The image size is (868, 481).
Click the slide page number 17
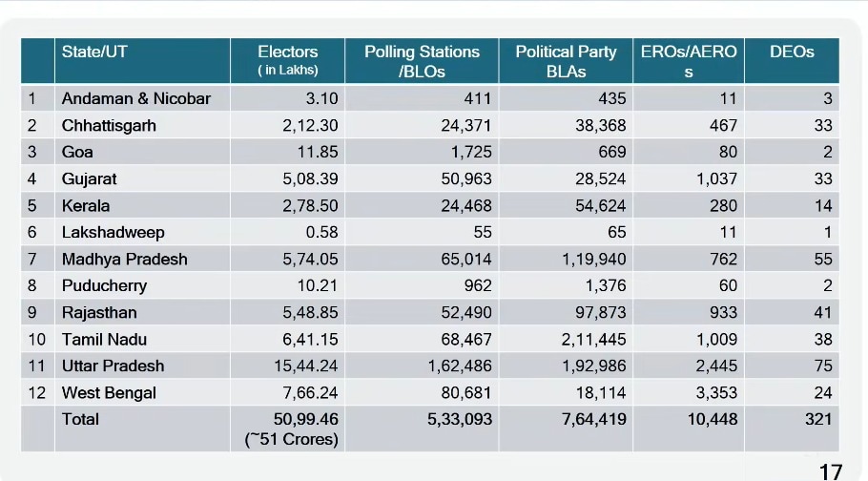coord(830,471)
